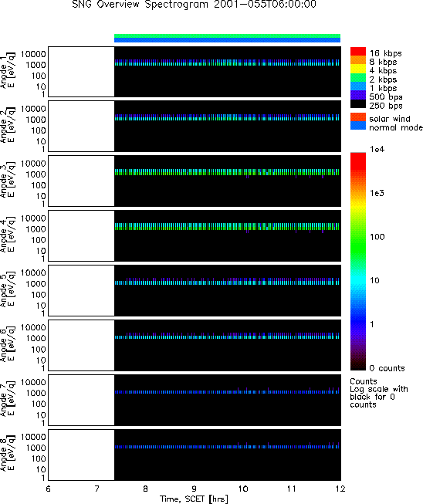
Task: Click the '0 counts' color bar label
Action: pyautogui.click(x=387, y=368)
